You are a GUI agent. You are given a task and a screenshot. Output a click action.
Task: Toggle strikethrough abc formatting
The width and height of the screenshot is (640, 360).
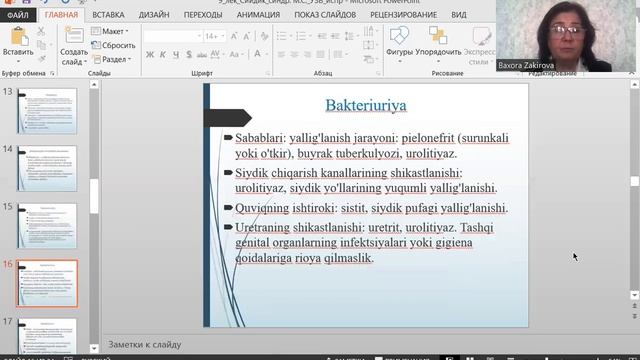pos(202,55)
